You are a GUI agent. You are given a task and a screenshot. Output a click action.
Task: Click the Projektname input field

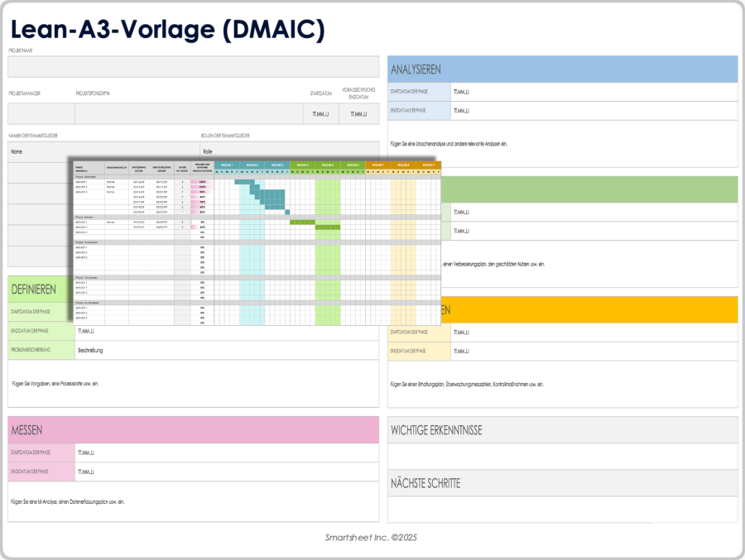pyautogui.click(x=194, y=66)
